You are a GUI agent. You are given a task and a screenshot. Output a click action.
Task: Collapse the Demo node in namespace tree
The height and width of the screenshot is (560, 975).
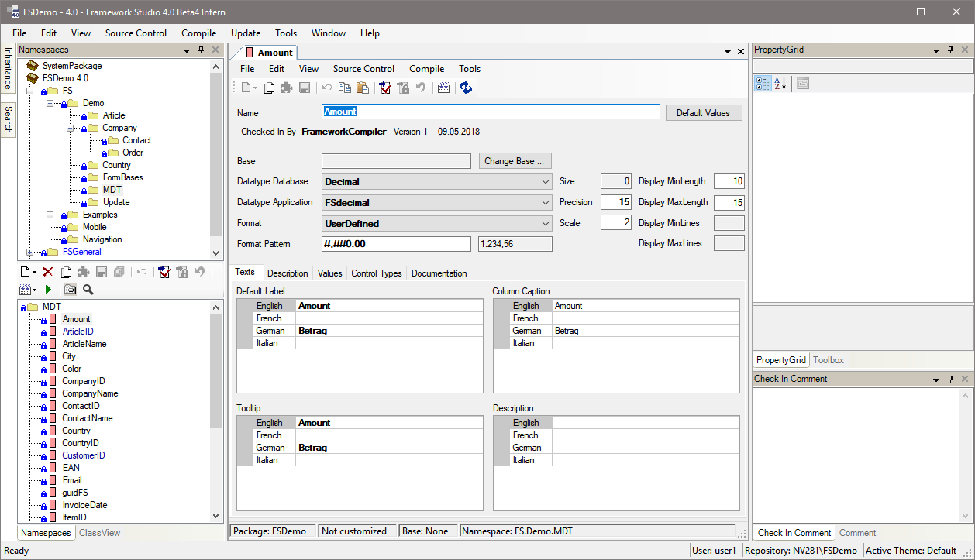(x=50, y=103)
